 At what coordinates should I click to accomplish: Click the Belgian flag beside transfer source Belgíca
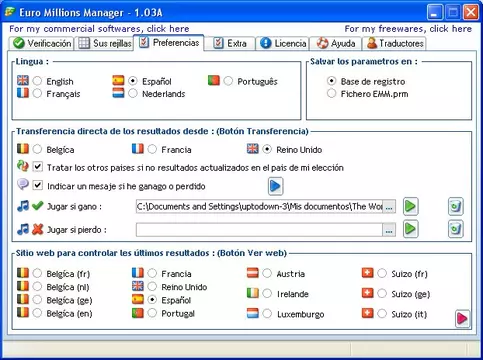[x=23, y=148]
